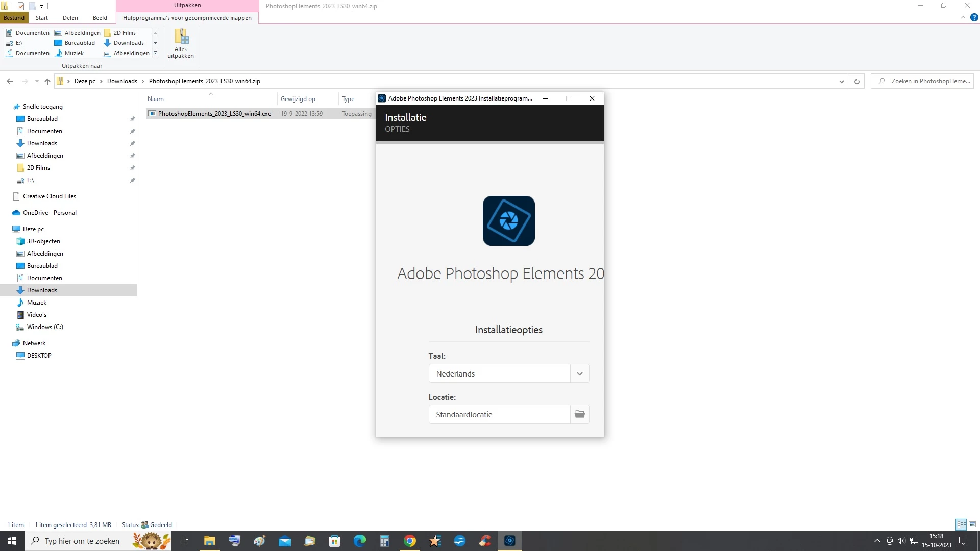Click the help question mark icon
Screen dimensions: 980x551
pos(974,17)
